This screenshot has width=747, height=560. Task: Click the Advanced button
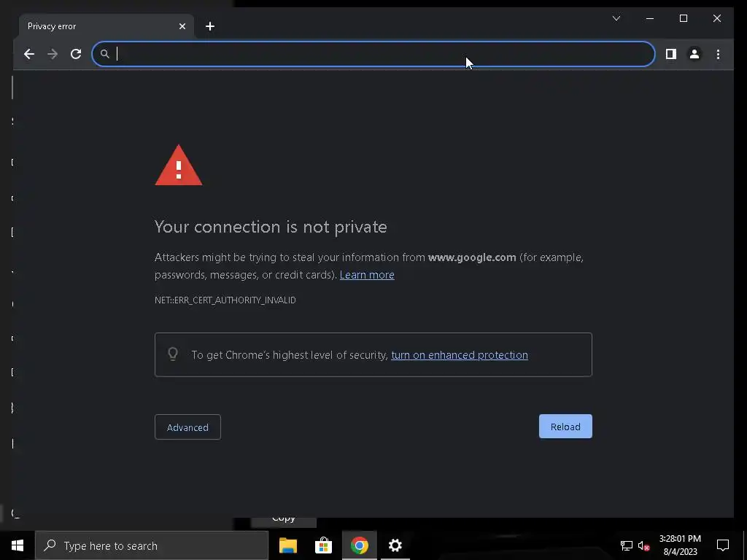(x=187, y=427)
